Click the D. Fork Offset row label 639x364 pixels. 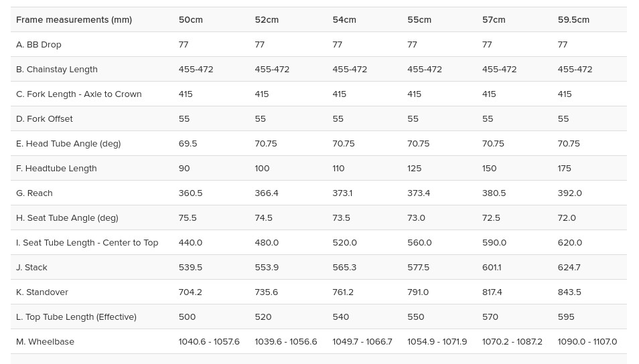click(44, 118)
